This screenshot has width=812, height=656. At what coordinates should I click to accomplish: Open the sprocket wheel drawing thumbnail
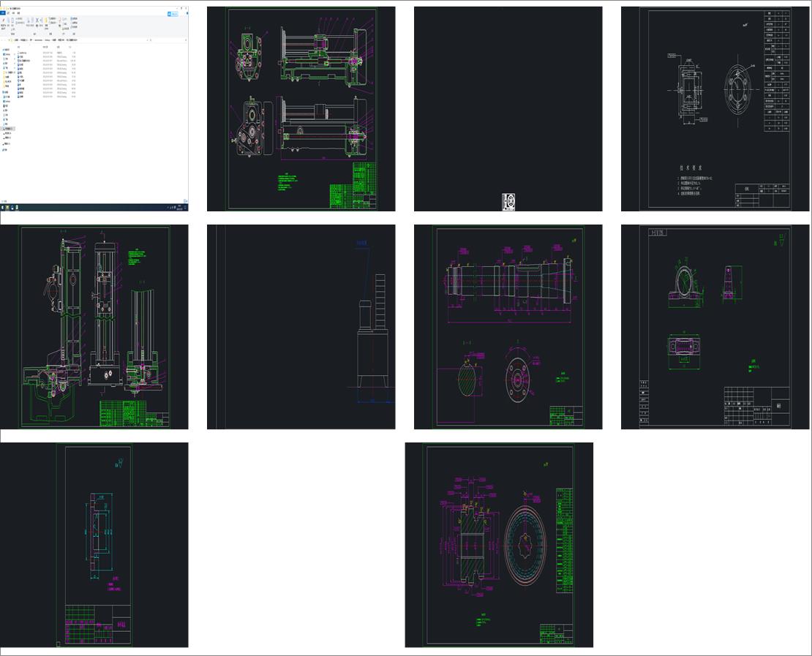(x=499, y=545)
